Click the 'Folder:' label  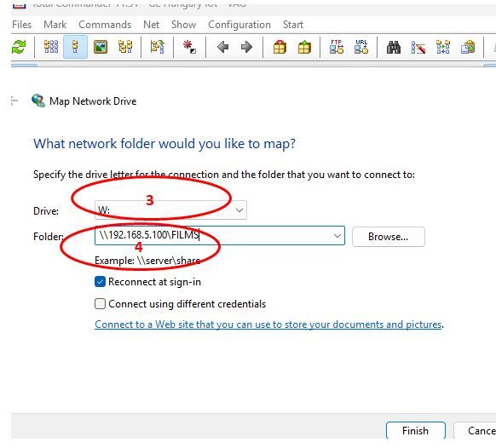49,237
